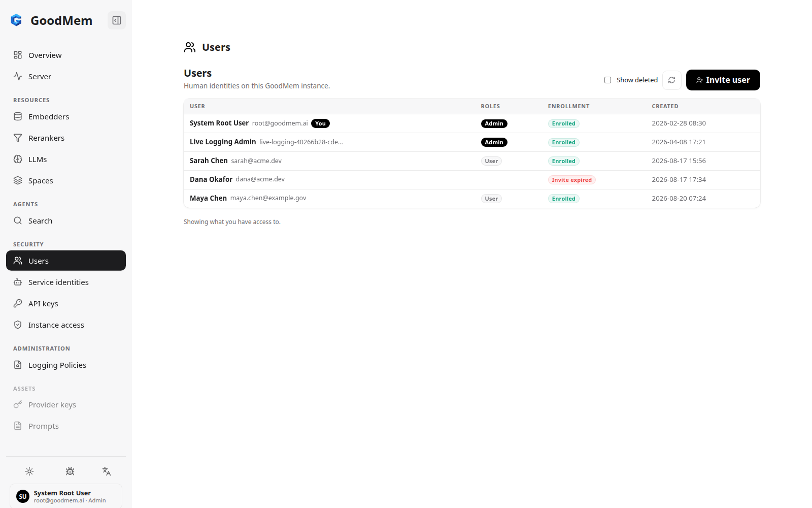Navigate to LLMs
Image resolution: width=812 pixels, height=508 pixels.
point(66,159)
